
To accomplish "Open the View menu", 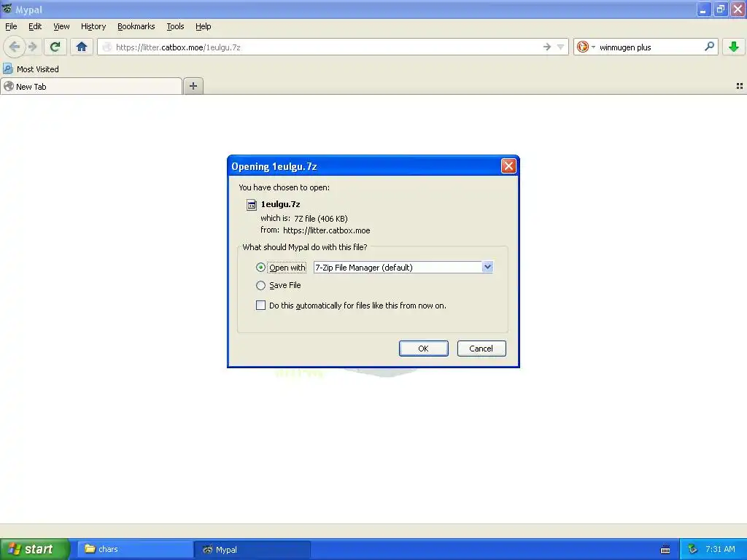I will pos(61,26).
